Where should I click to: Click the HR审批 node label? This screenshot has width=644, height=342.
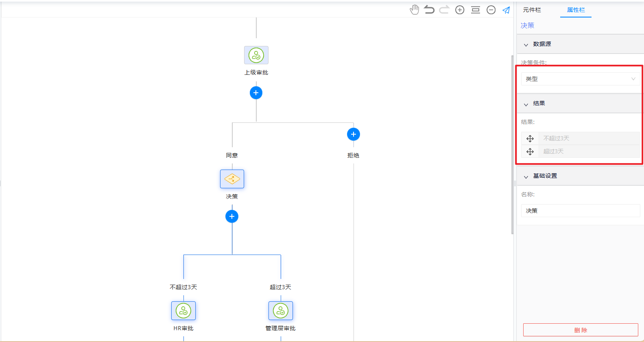pos(183,328)
